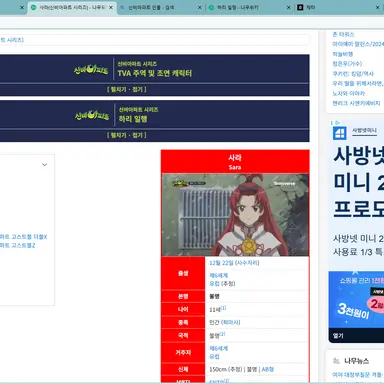Open TVA 주역 및 조연 캐릭터 title
Screen dimensions: 384x384
pyautogui.click(x=155, y=73)
